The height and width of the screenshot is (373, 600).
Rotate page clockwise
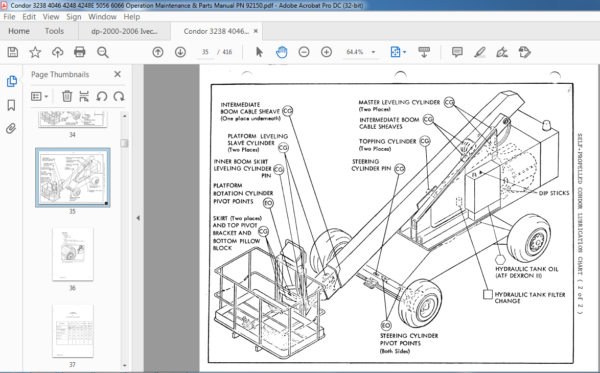pos(119,96)
